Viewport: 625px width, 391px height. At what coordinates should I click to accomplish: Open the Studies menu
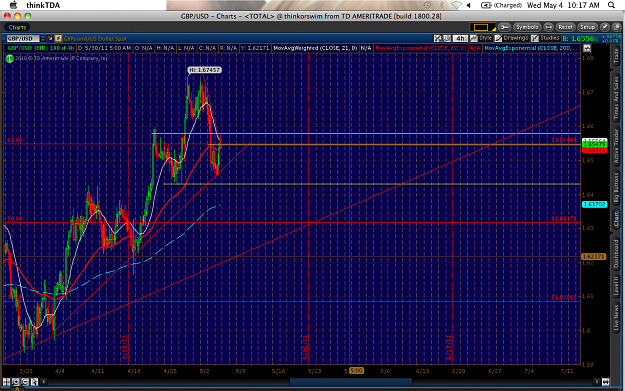(545, 38)
